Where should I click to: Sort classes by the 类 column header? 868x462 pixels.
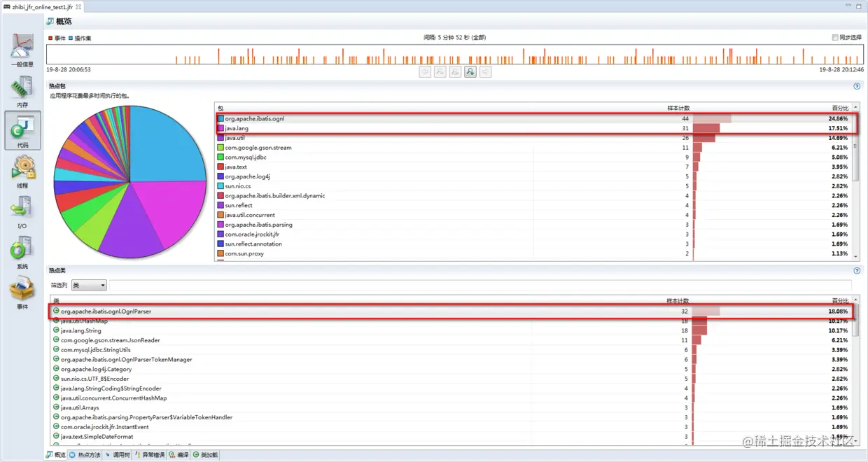[x=56, y=300]
